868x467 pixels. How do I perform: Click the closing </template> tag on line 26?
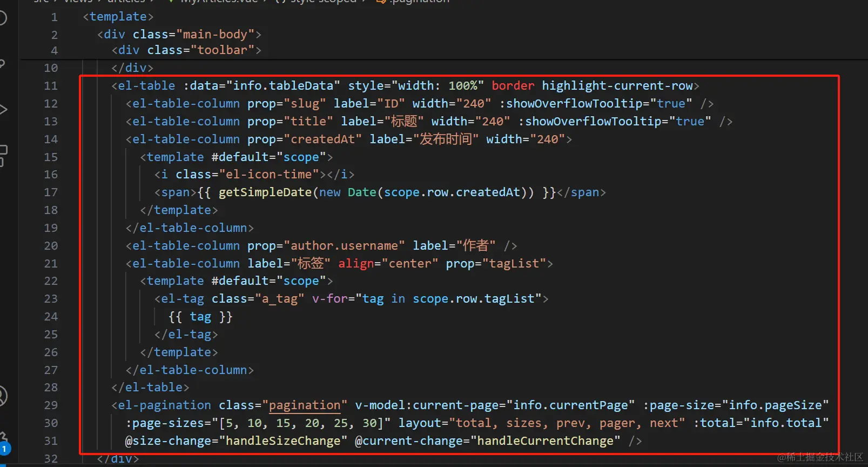(x=179, y=352)
